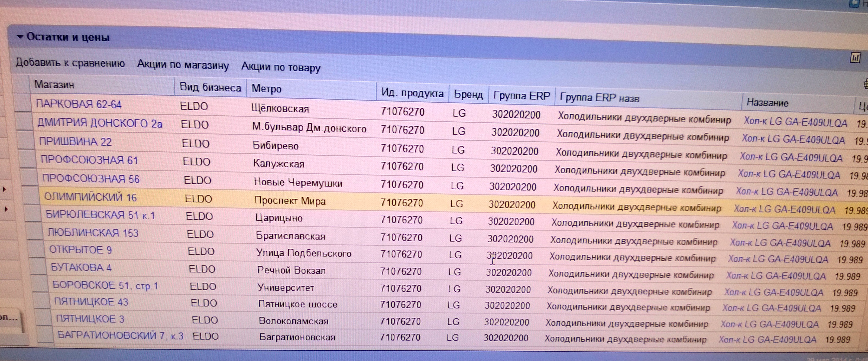Click the Ид. продукта column header

[x=412, y=93]
